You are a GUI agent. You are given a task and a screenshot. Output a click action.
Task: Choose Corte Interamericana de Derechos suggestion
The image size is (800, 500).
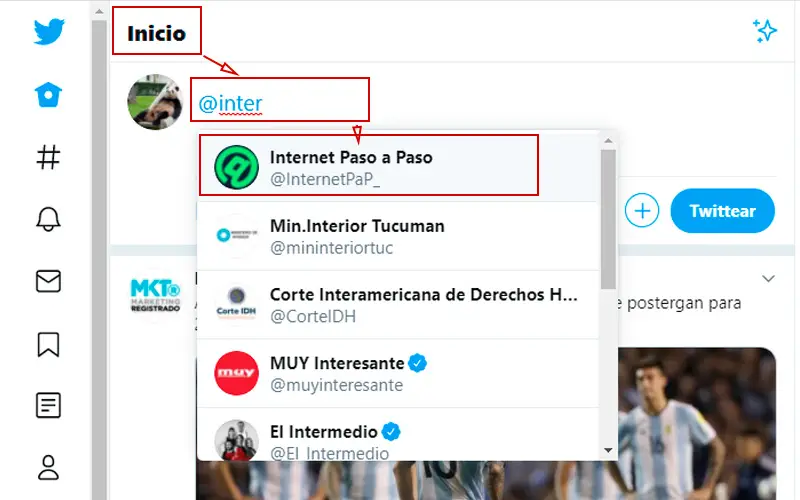click(x=397, y=305)
